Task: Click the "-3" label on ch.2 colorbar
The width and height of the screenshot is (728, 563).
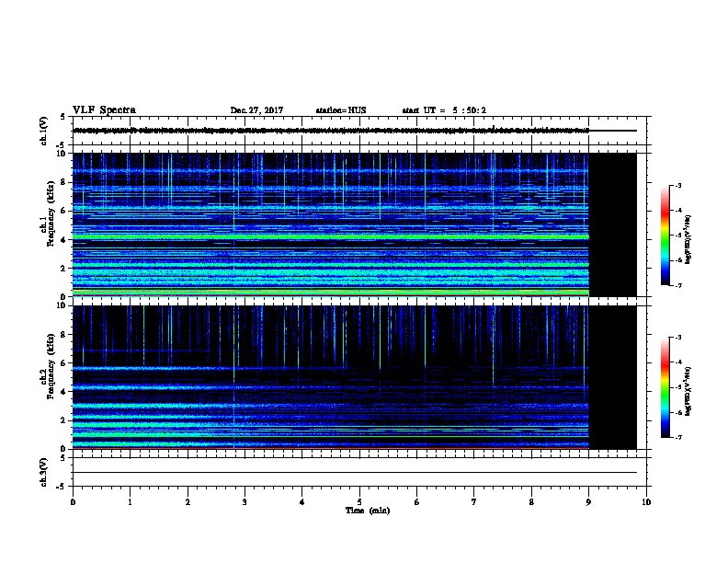Action: pyautogui.click(x=678, y=338)
